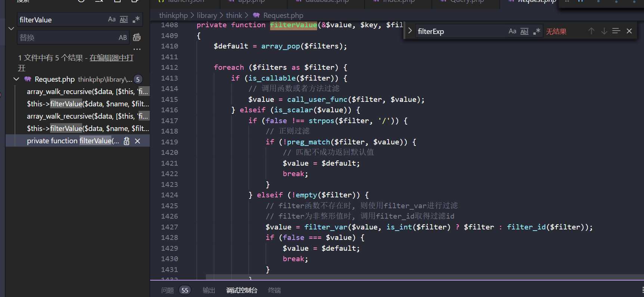Toggle Match Case in the filterExp find widget
This screenshot has height=297, width=644.
[513, 31]
